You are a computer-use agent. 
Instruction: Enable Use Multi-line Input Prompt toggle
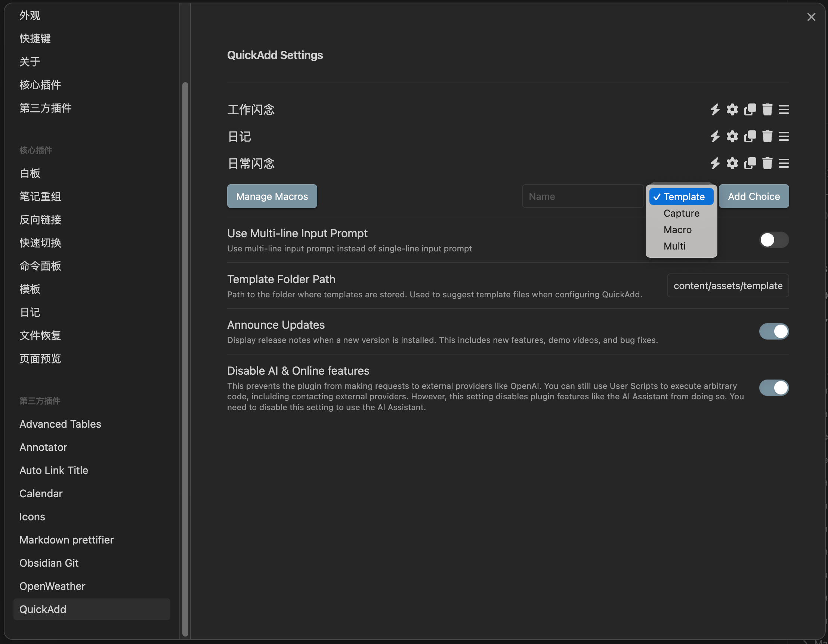tap(773, 240)
